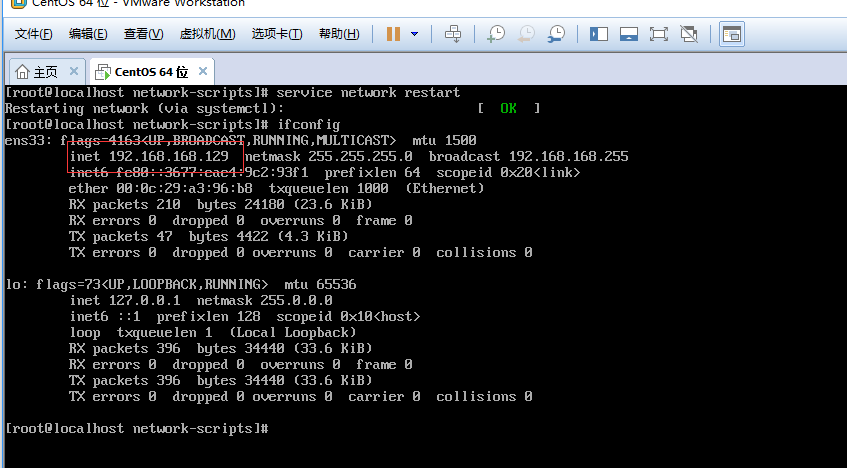Switch to the CentOS 64 位 tab
Image resolution: width=847 pixels, height=468 pixels.
pos(151,71)
